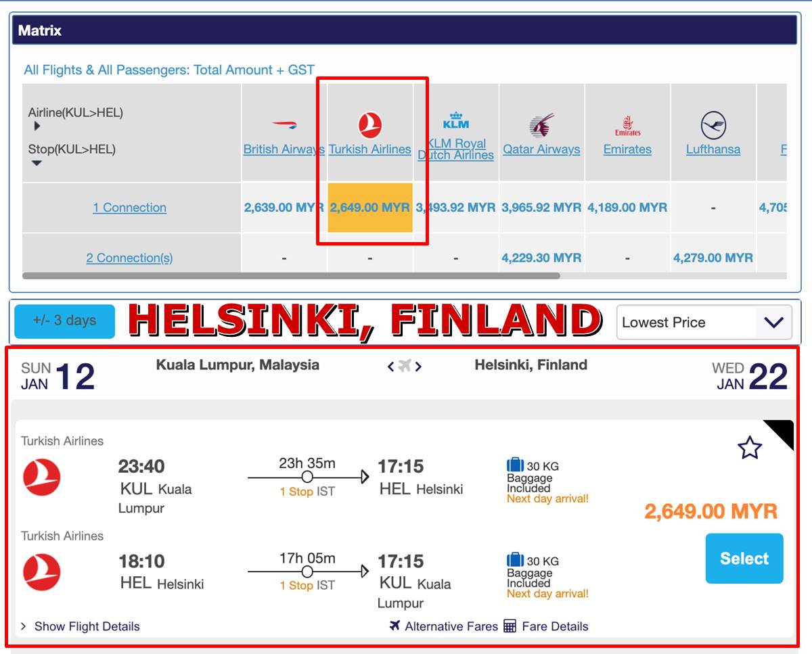
Task: Open the Lufthansa airline link
Action: tap(713, 149)
